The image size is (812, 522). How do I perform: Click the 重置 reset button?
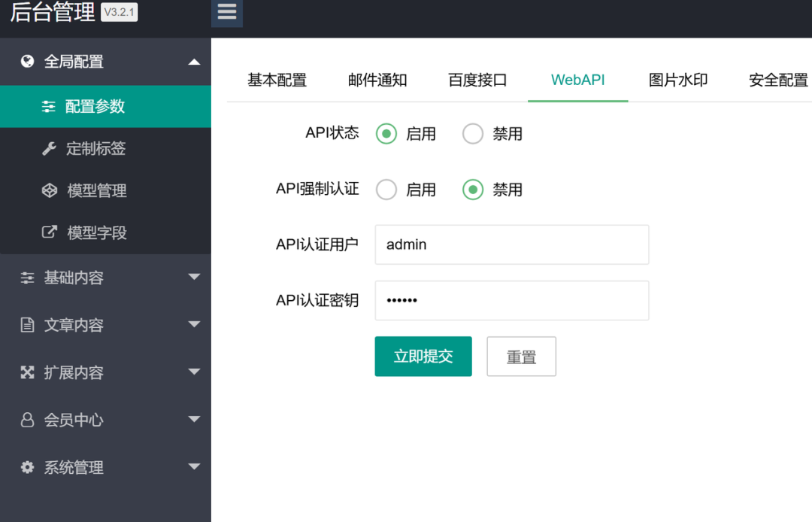pos(521,357)
